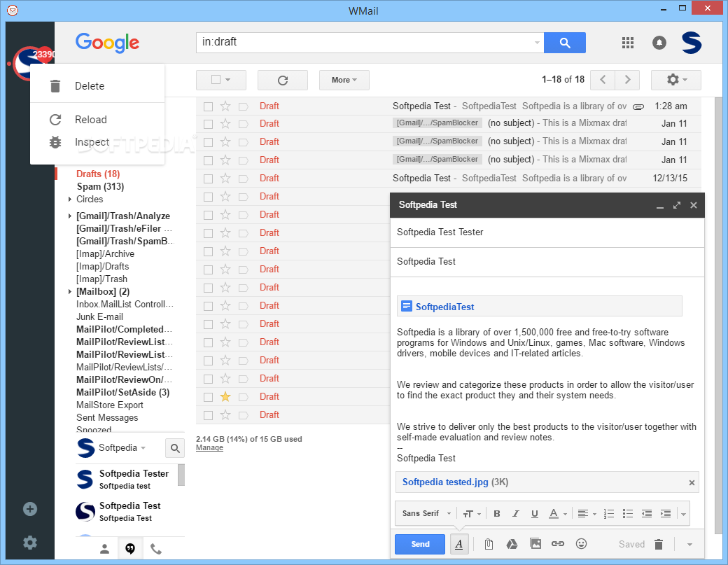
Task: Expand the [Mailbox] (2) label
Action: click(69, 291)
